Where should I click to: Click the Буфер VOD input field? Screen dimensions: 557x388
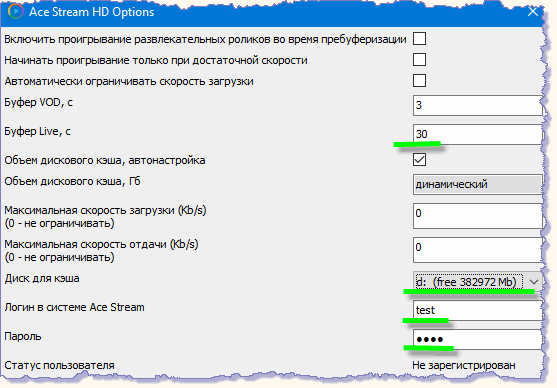(477, 105)
